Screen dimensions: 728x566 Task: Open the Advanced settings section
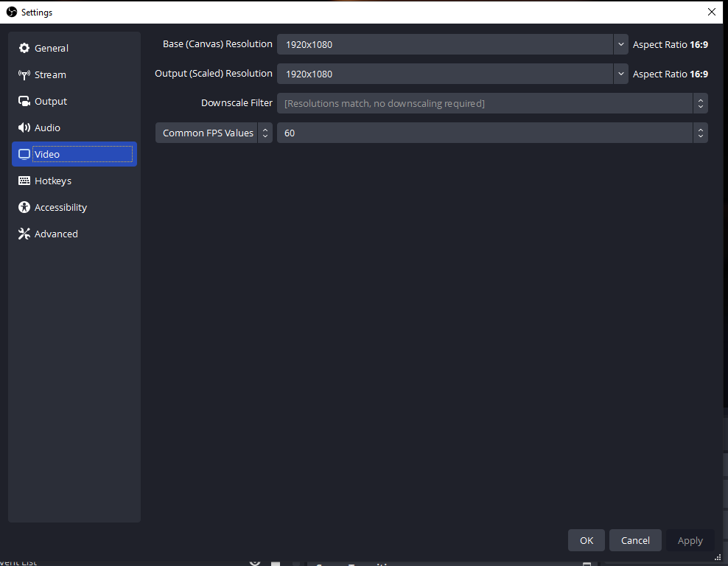click(55, 234)
